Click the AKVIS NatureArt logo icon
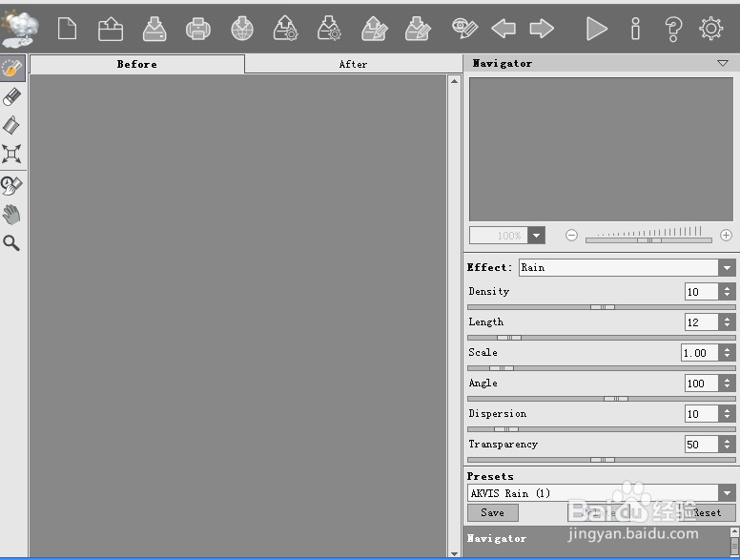This screenshot has height=560, width=740. tap(19, 29)
